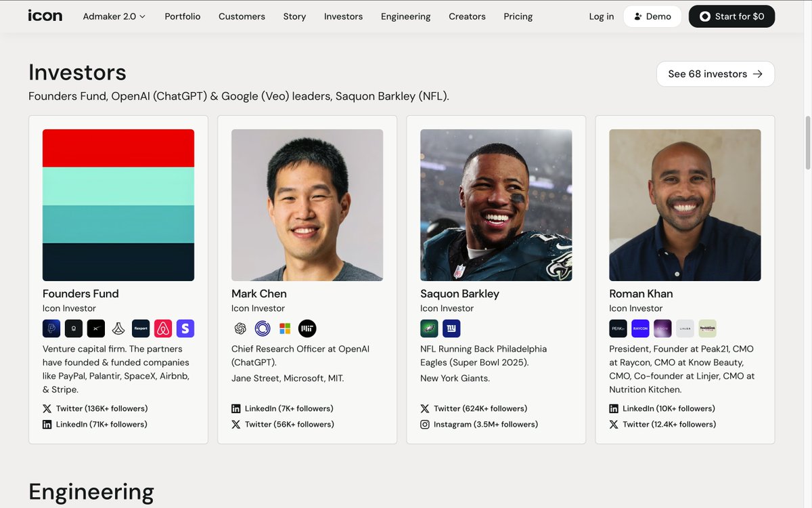Viewport: 812px width, 508px height.
Task: Click Mark Chen's portrait photo
Action: point(307,205)
